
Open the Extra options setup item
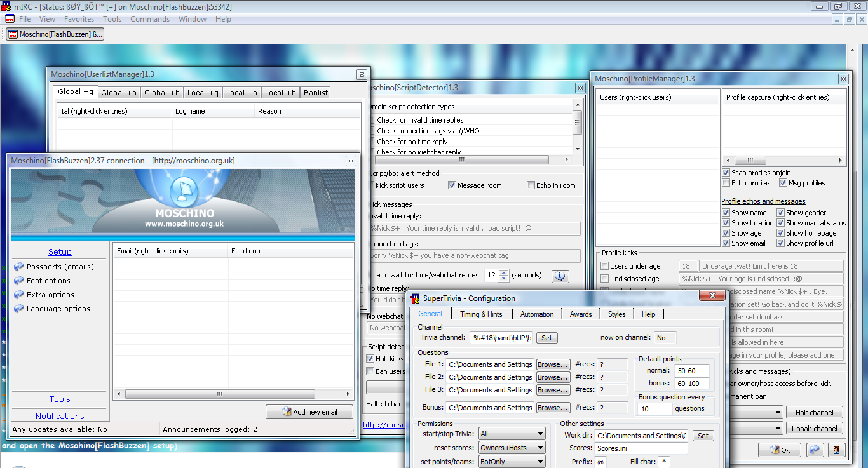44,295
